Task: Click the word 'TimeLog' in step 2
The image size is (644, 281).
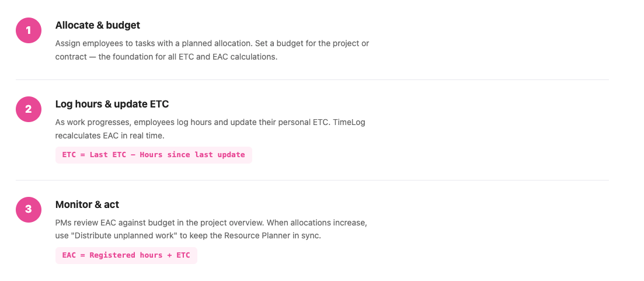Action: [x=349, y=123]
